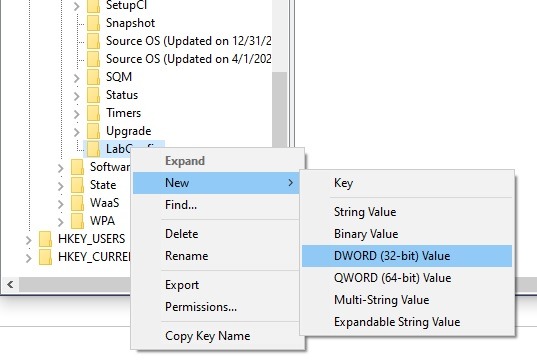Expand the HKEY_CURRENT_CONFIG hive

28,258
